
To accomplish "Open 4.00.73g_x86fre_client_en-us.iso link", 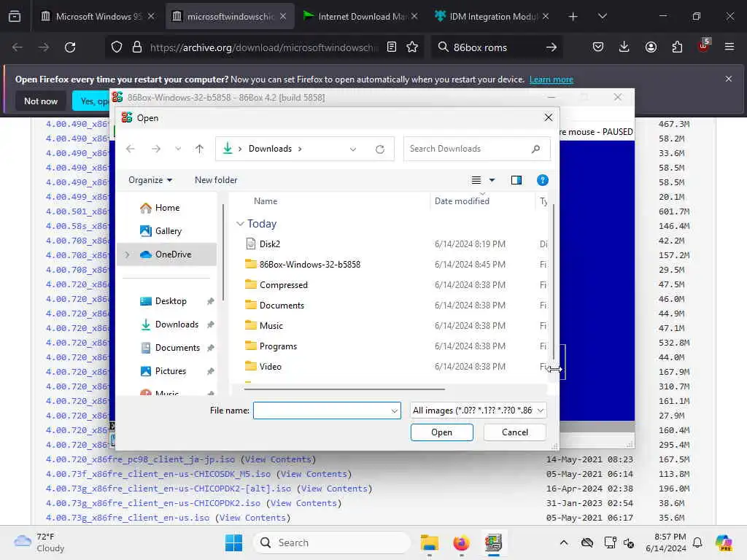I will pyautogui.click(x=128, y=518).
